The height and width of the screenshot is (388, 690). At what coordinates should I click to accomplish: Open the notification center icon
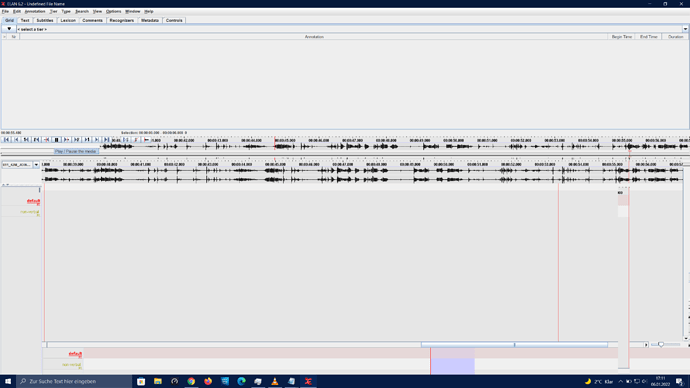point(679,381)
